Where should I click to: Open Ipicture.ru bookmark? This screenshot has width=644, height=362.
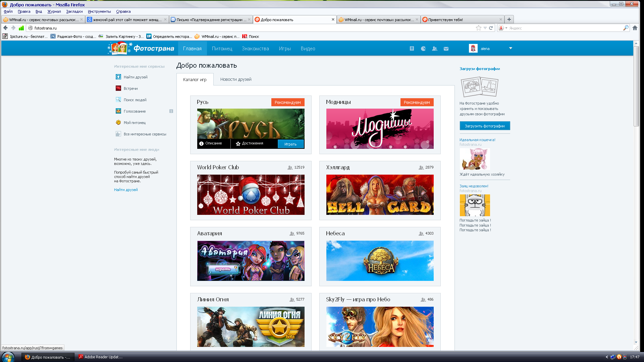pyautogui.click(x=25, y=36)
